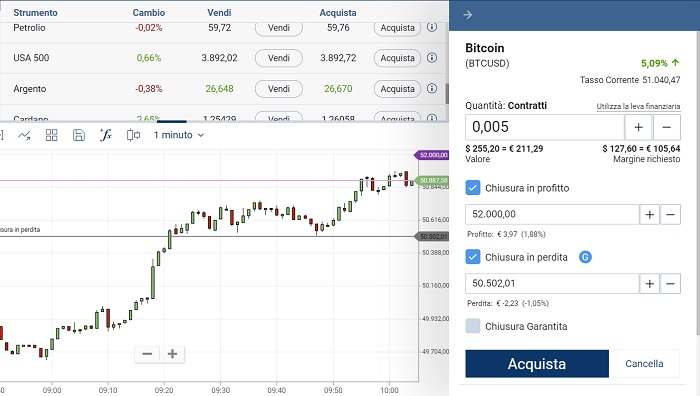This screenshot has width=700, height=396.
Task: Save the chart with the disk icon
Action: pyautogui.click(x=79, y=135)
